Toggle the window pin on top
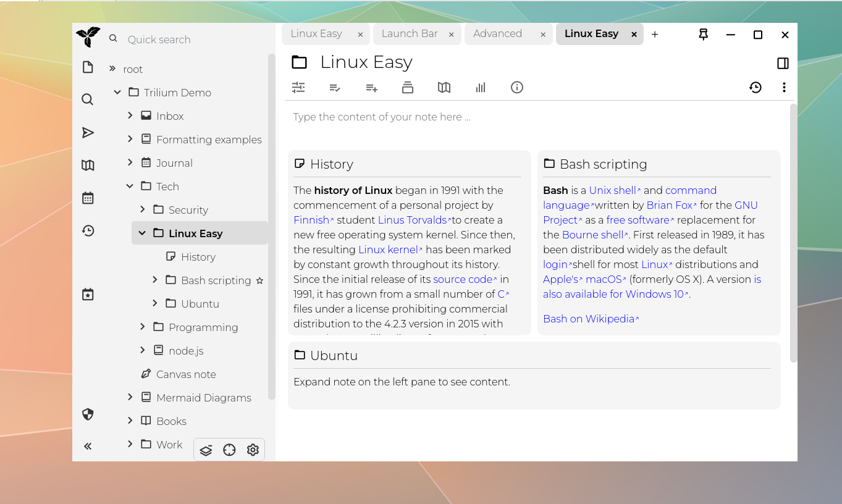 (703, 35)
